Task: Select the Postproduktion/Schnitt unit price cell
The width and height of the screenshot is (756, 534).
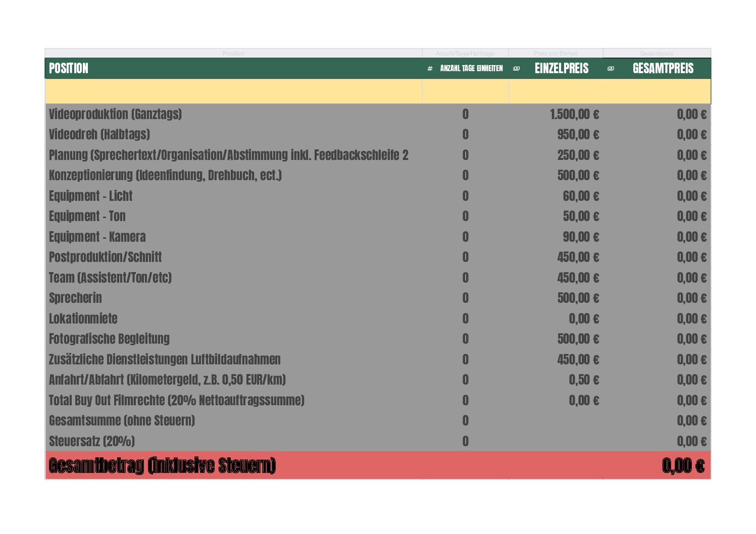Action: pos(578,257)
